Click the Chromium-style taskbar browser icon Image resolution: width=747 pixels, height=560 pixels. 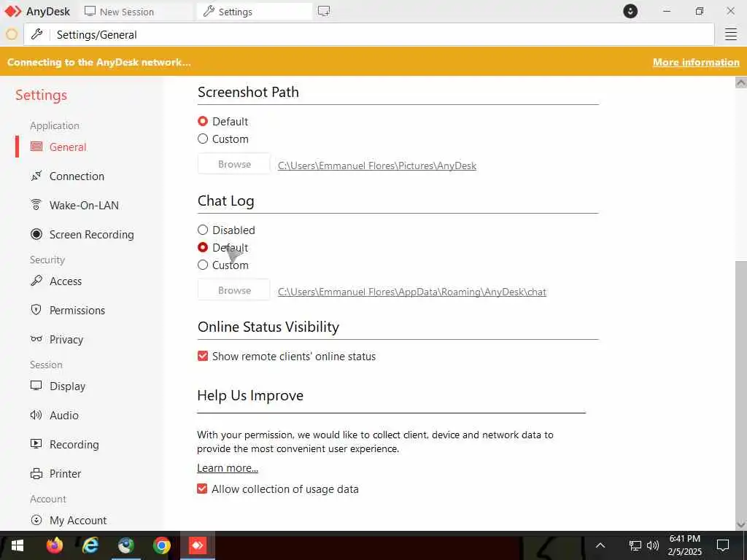pyautogui.click(x=125, y=545)
